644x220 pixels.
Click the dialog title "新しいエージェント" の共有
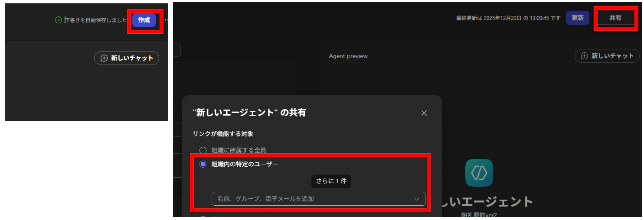(249, 113)
